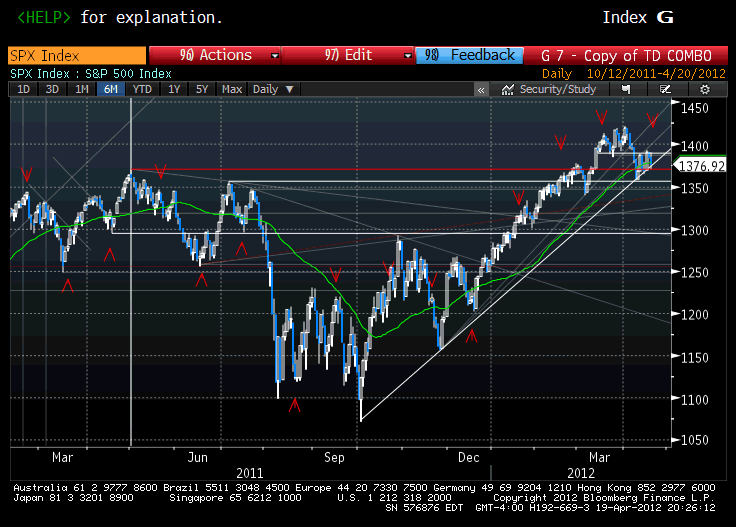Click the 1400 price axis label
The image size is (736, 527).
pyautogui.click(x=695, y=146)
